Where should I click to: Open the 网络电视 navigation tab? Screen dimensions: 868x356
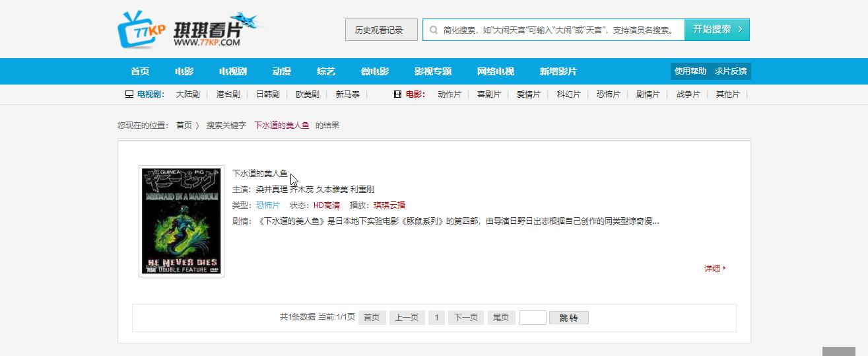tap(496, 71)
